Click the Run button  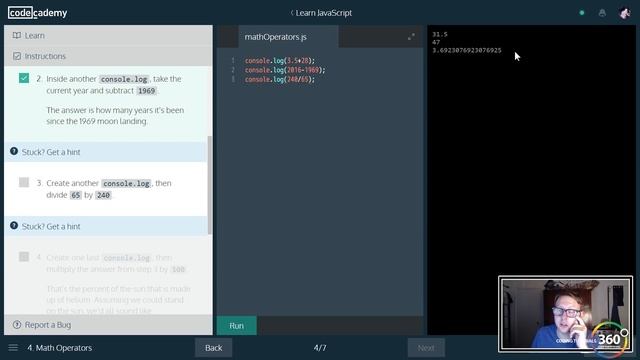pos(237,326)
